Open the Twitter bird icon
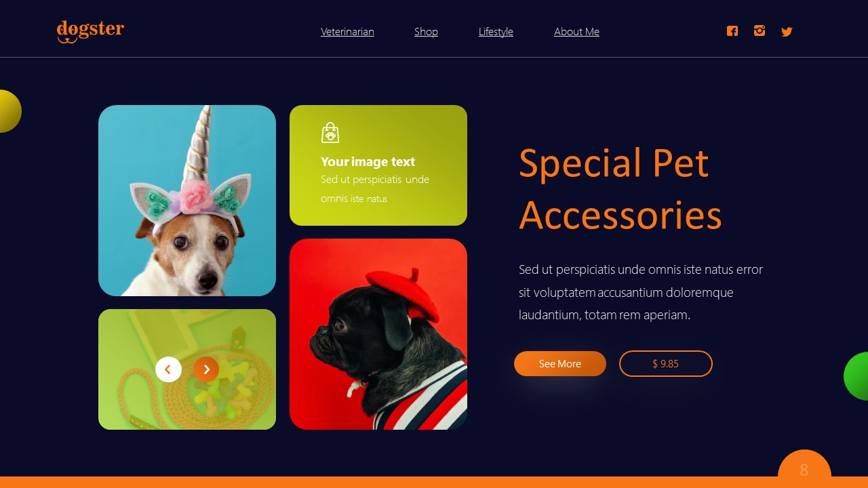This screenshot has height=488, width=868. click(x=787, y=31)
